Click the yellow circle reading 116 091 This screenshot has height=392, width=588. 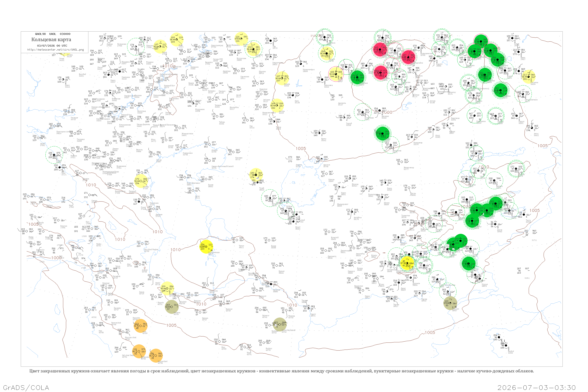[241, 39]
